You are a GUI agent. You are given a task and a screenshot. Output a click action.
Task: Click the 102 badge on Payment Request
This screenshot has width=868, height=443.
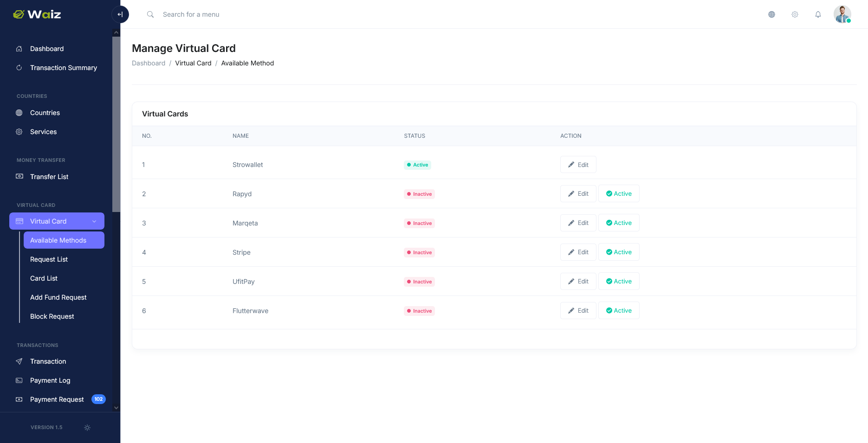(98, 399)
